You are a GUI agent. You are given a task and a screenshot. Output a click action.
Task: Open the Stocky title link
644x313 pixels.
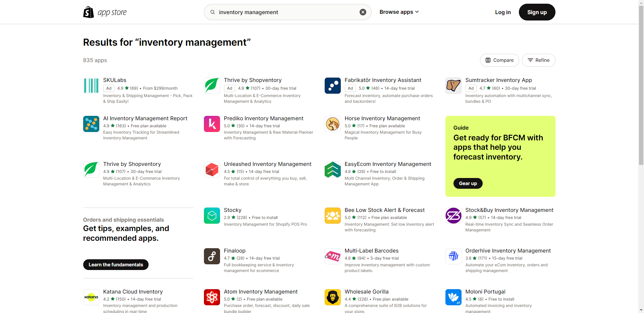click(x=233, y=210)
